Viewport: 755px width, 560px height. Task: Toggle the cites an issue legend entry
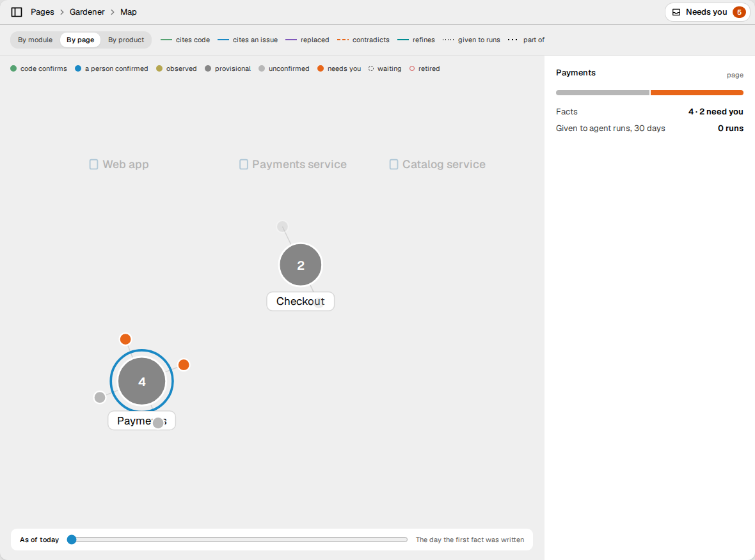(248, 40)
